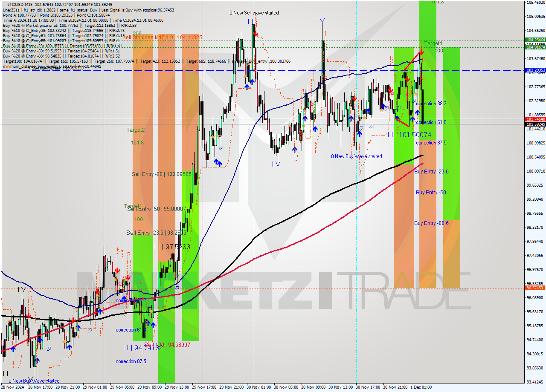Select the Buy Entry -50 label
This screenshot has width=546, height=392.
point(431,193)
